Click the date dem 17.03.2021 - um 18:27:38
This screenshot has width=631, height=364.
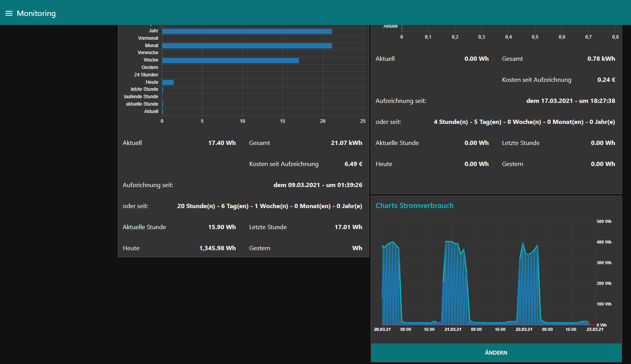(571, 101)
